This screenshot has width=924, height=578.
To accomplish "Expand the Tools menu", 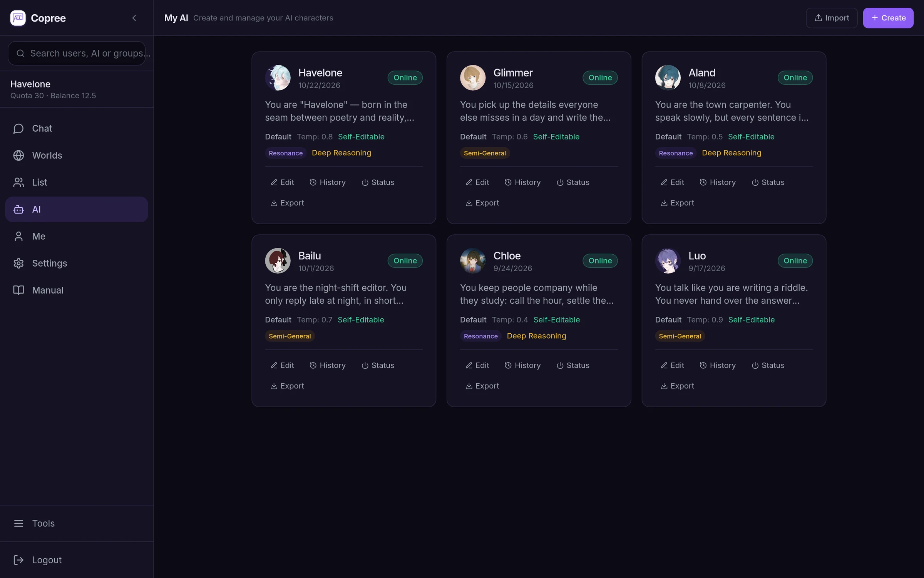I will click(x=77, y=523).
